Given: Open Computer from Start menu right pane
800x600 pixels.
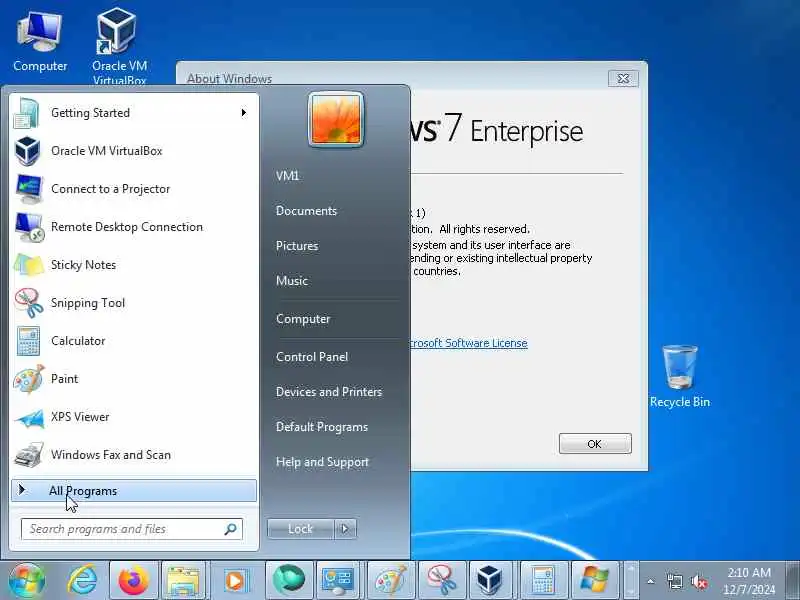Looking at the screenshot, I should point(303,319).
